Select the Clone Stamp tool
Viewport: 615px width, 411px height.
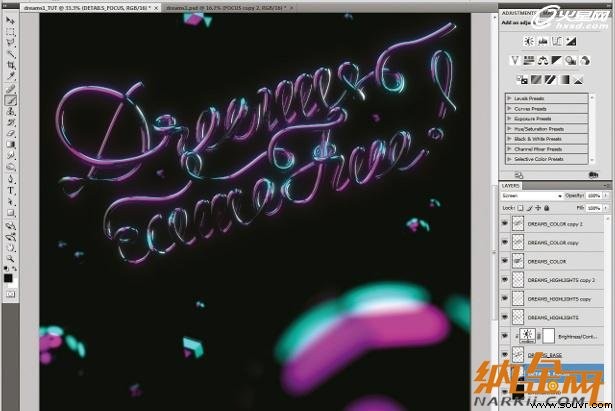tap(11, 111)
